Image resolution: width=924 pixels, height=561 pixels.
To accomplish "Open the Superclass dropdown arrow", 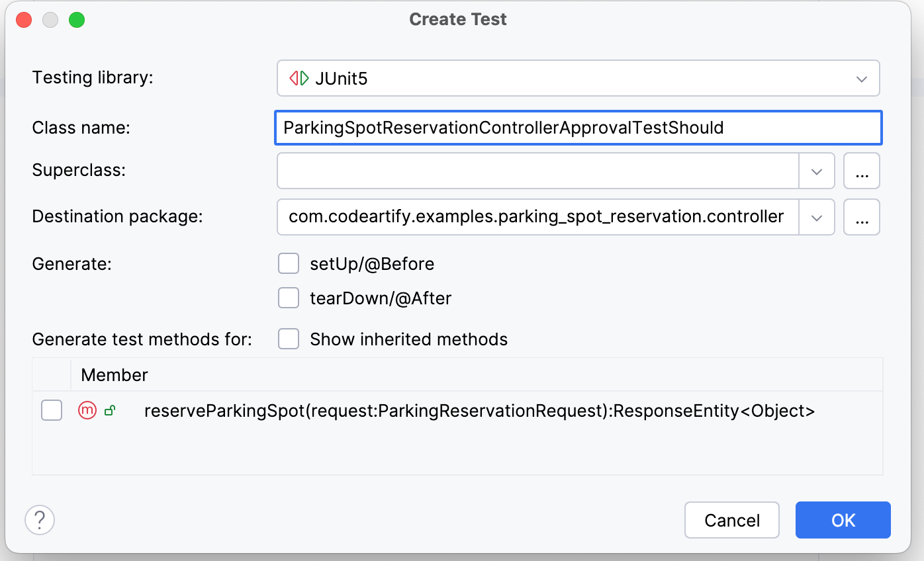I will [817, 171].
